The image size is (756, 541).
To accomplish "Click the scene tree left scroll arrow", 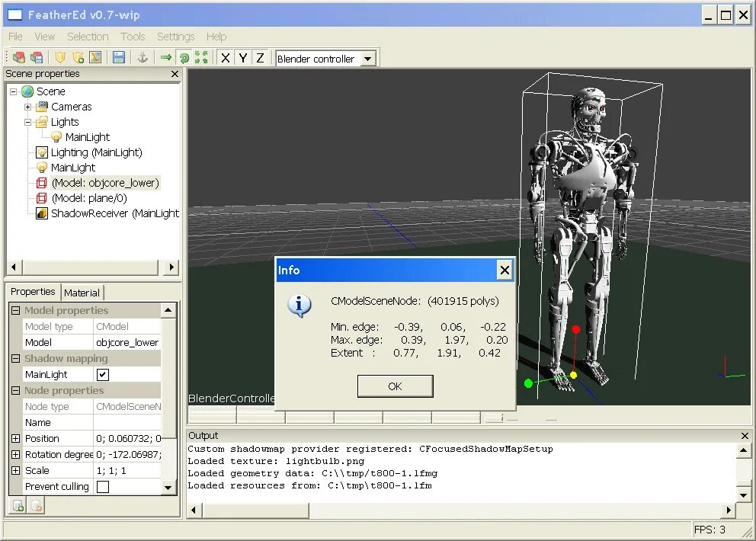I will pos(14,267).
